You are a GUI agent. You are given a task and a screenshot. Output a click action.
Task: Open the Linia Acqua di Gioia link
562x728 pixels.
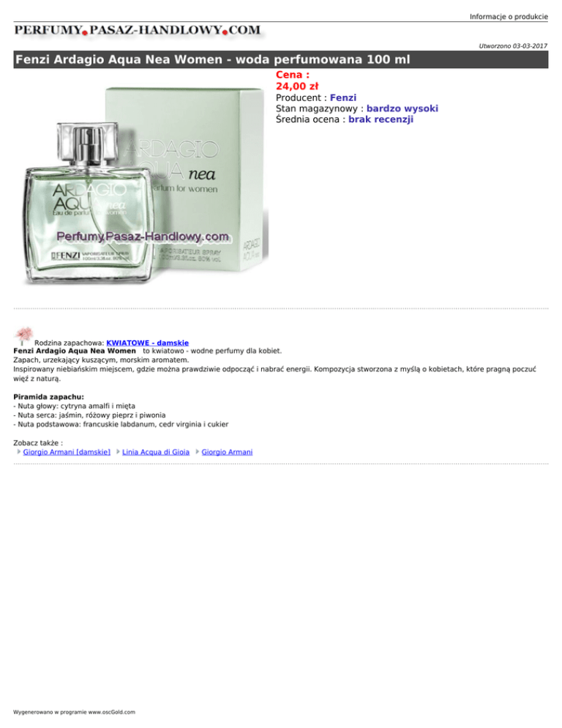click(155, 452)
